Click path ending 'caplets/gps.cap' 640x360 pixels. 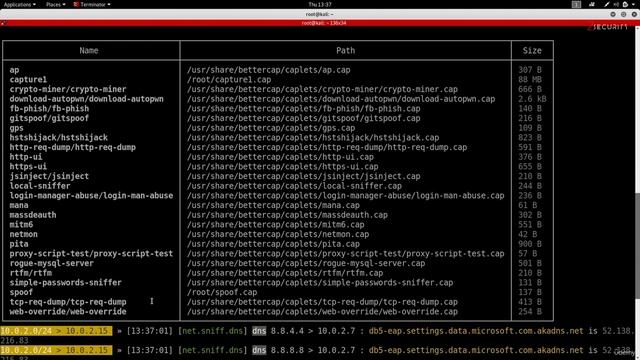pyautogui.click(x=271, y=128)
